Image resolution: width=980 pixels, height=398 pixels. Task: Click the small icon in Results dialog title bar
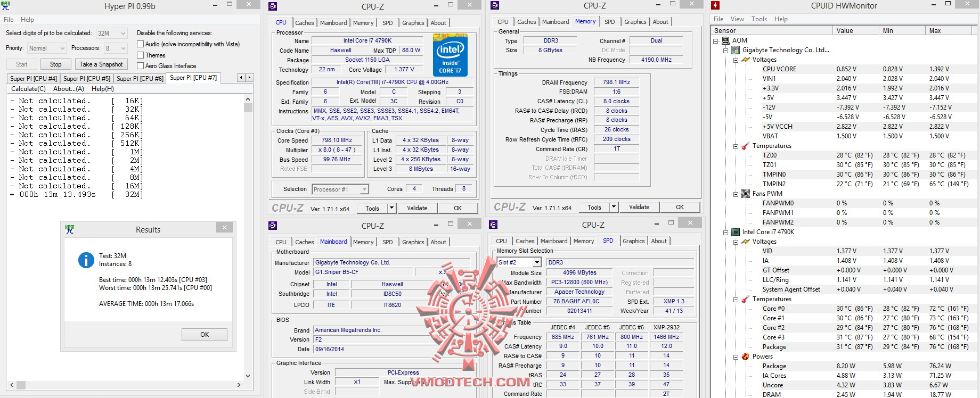(x=69, y=229)
